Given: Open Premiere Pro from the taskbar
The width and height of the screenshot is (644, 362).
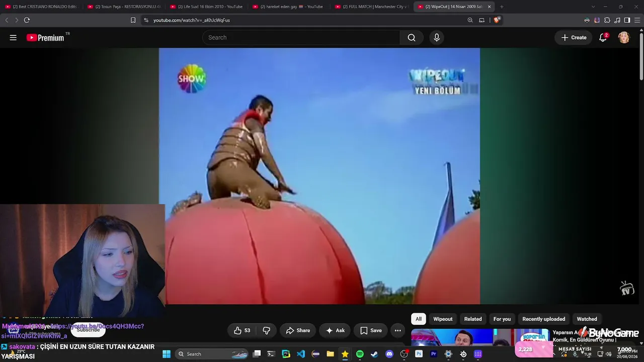Looking at the screenshot, I should tap(434, 354).
